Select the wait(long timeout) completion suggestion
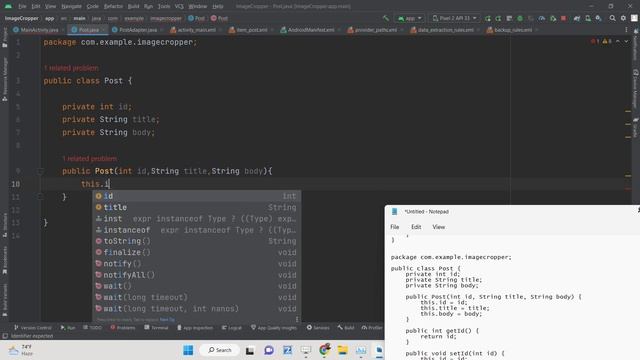 pyautogui.click(x=197, y=298)
